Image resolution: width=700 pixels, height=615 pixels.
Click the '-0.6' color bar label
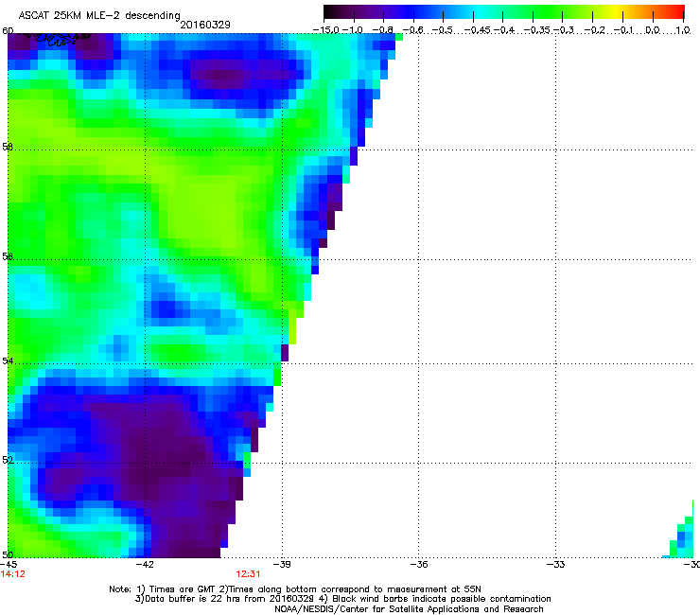pos(413,30)
